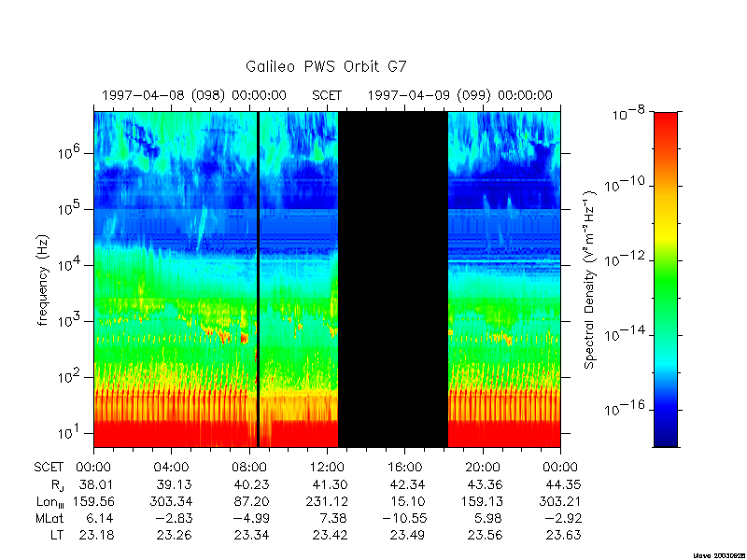Select the end date '1997-04-09 (099) 00:00:00'
Image resolution: width=747 pixels, height=560 pixels.
(459, 95)
